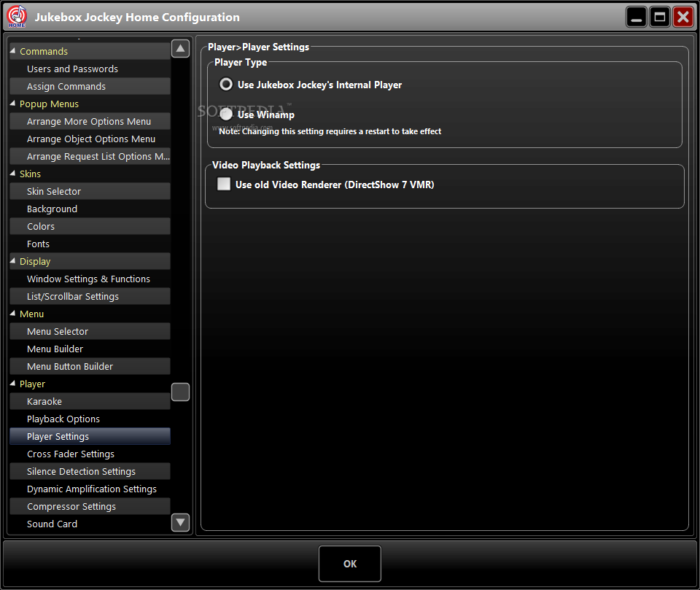Open Sound Card settings
The height and width of the screenshot is (590, 700).
[90, 524]
